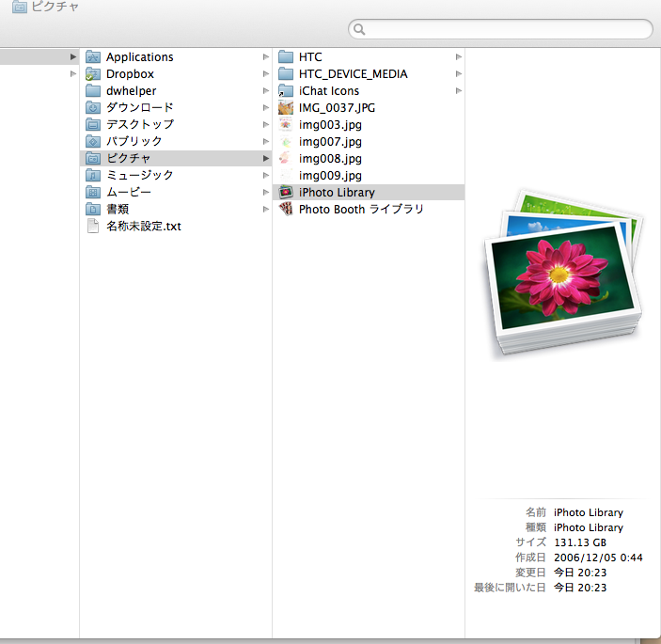661x644 pixels.
Task: Select the file name text img003.jpg
Action: coord(330,125)
